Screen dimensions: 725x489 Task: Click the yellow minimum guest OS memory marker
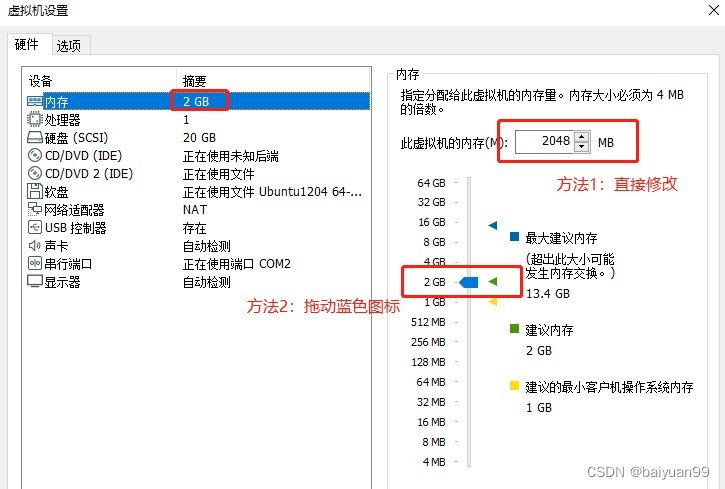coord(493,302)
